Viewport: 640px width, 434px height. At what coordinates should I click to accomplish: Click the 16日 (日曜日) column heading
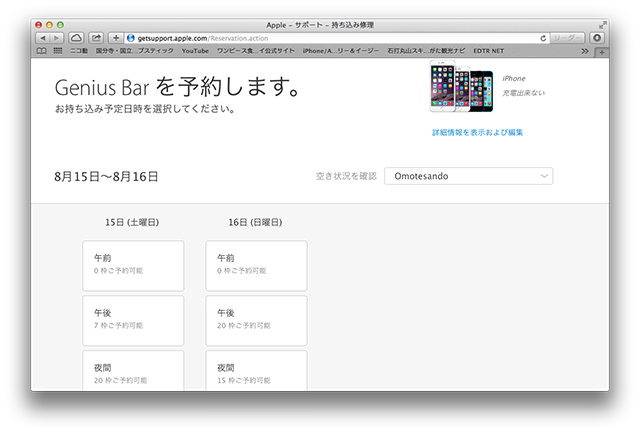coord(256,223)
